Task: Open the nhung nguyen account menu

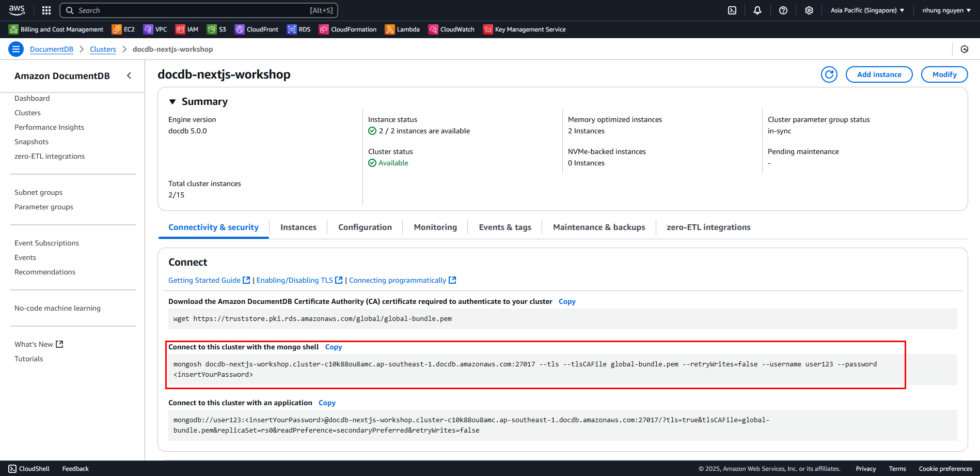Action: 946,10
